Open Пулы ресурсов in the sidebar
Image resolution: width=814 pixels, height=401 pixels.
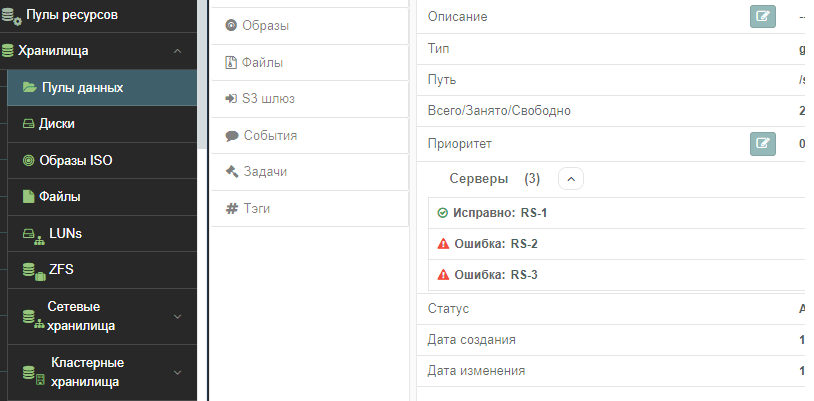(70, 15)
